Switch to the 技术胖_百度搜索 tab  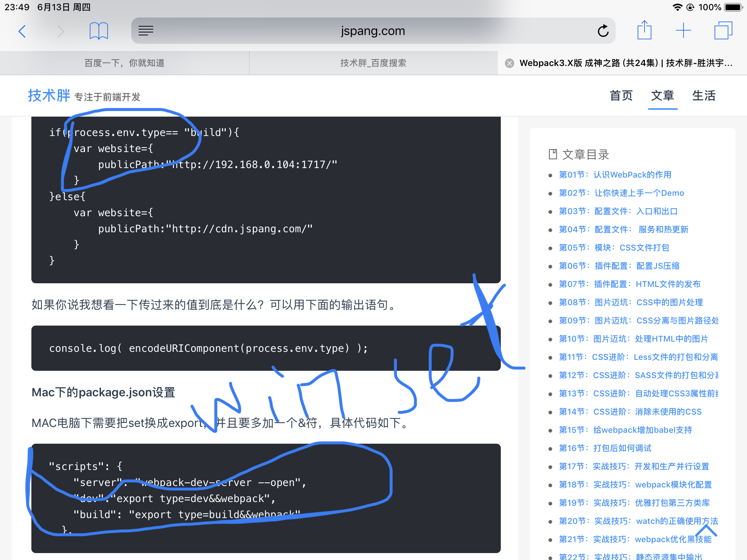373,63
